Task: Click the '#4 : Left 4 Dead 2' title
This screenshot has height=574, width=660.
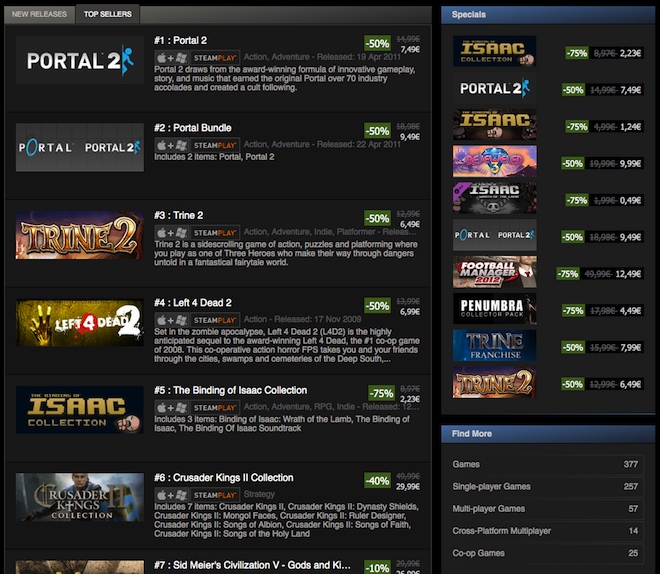Action: [x=193, y=303]
